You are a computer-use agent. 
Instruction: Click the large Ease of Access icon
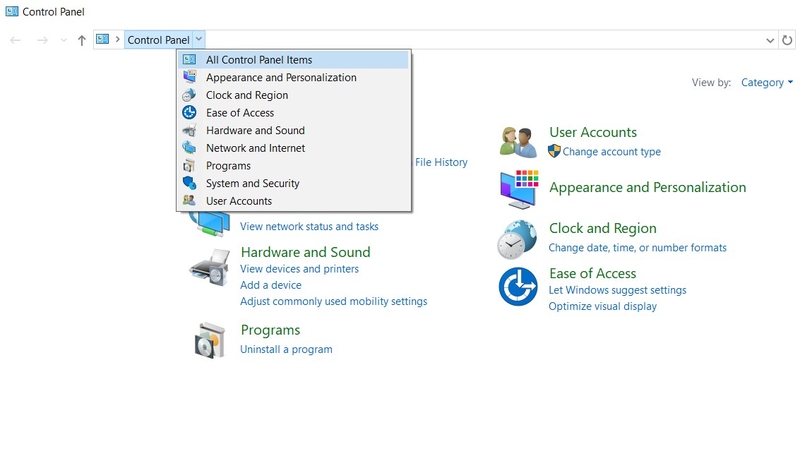tap(518, 287)
